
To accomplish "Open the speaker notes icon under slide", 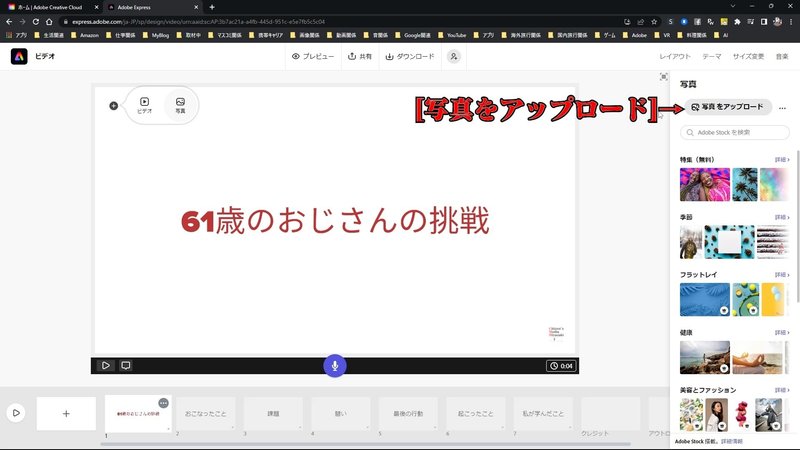I will (126, 365).
